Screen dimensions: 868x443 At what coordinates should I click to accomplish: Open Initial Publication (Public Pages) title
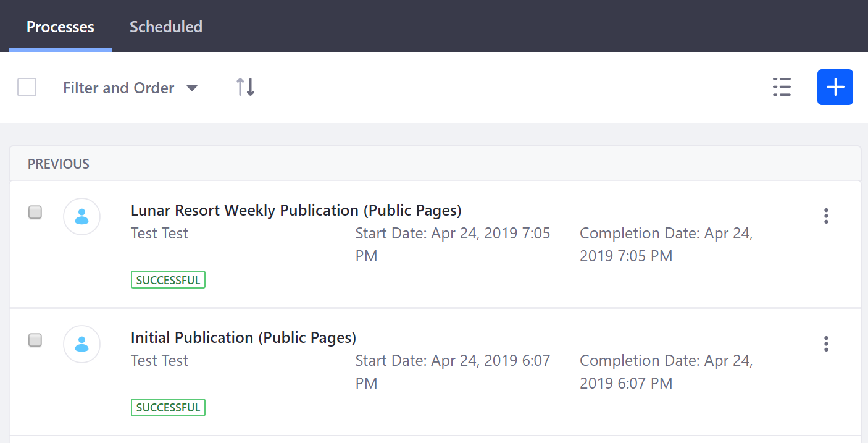(244, 338)
